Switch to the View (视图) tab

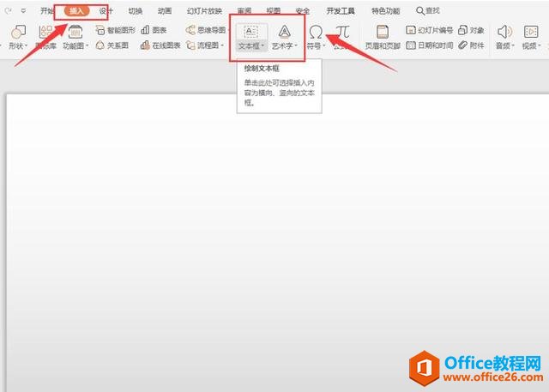274,11
